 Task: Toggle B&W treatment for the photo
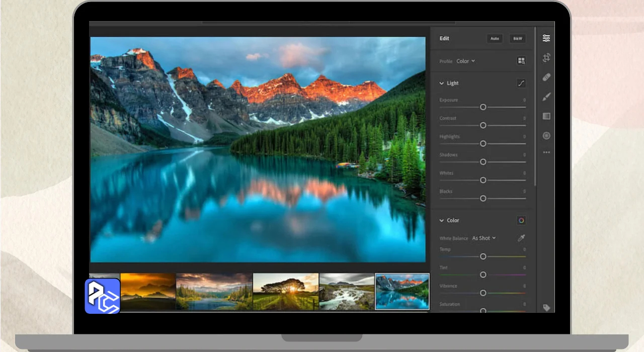(517, 39)
